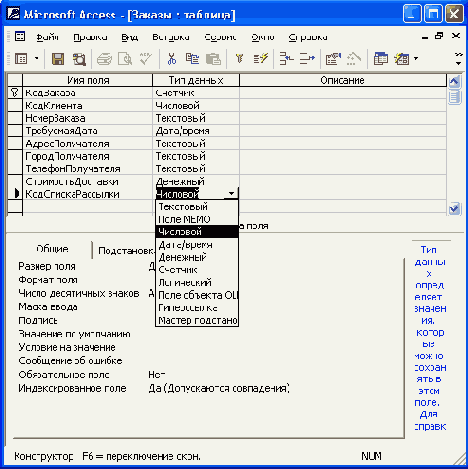This screenshot has height=469, width=468.
Task: Click the Properties icon
Action: pos(333,59)
